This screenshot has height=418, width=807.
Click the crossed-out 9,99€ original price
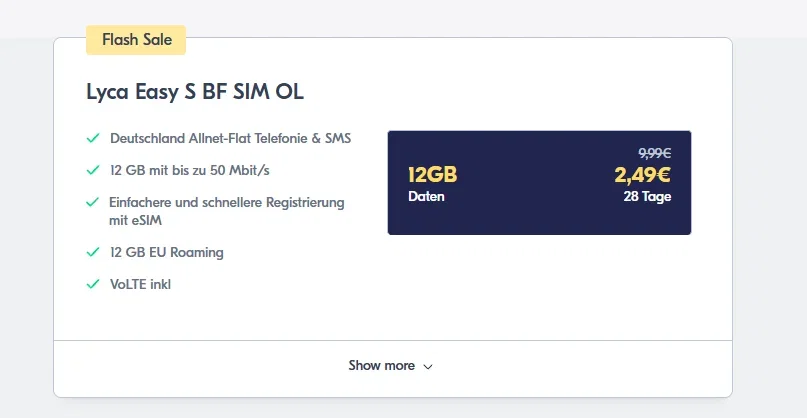[x=655, y=153]
